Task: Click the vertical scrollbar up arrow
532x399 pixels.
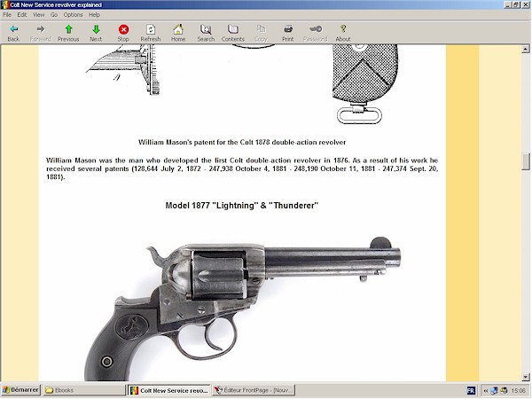Action: 526,49
